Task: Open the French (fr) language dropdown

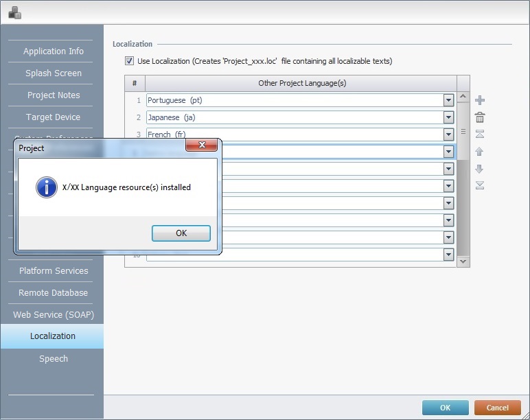Action: coord(448,135)
